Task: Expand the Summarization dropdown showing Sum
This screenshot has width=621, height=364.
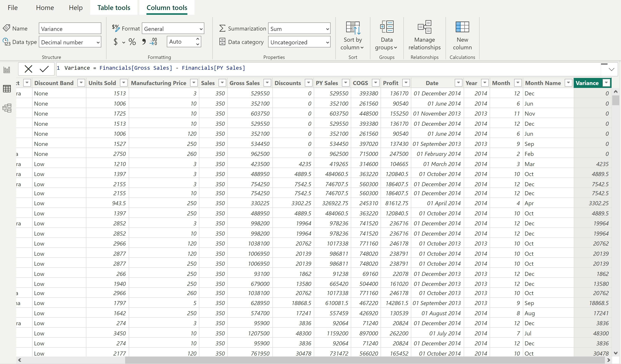Action: pos(299,29)
